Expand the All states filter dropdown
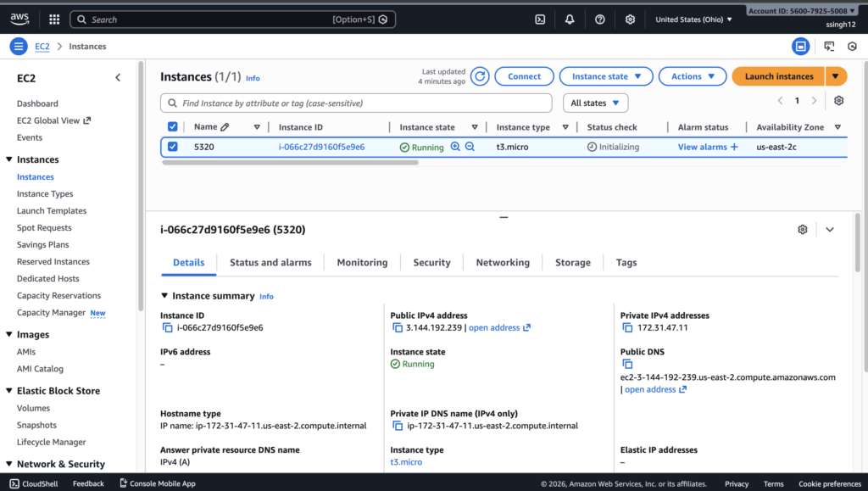Screen dimensions: 868x491 click(x=595, y=103)
